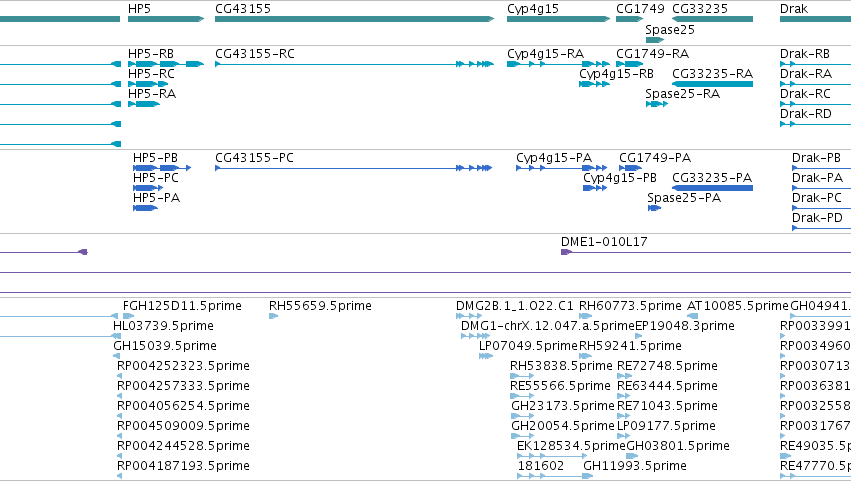851x481 pixels.
Task: Select the CG33235-PA protein bar
Action: 712,188
